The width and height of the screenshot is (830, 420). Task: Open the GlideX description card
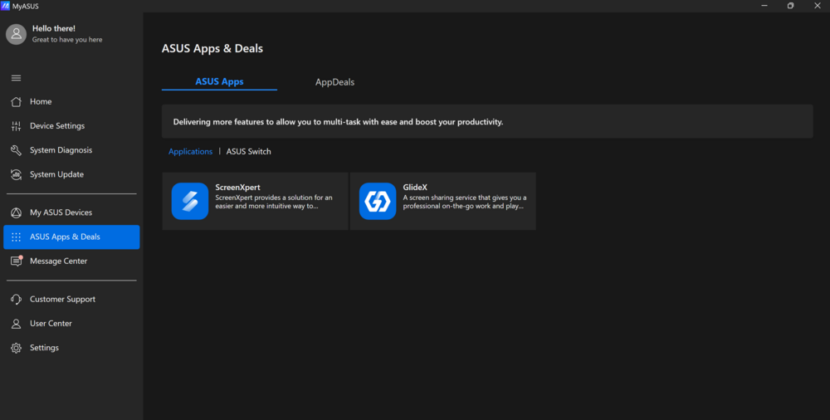443,201
